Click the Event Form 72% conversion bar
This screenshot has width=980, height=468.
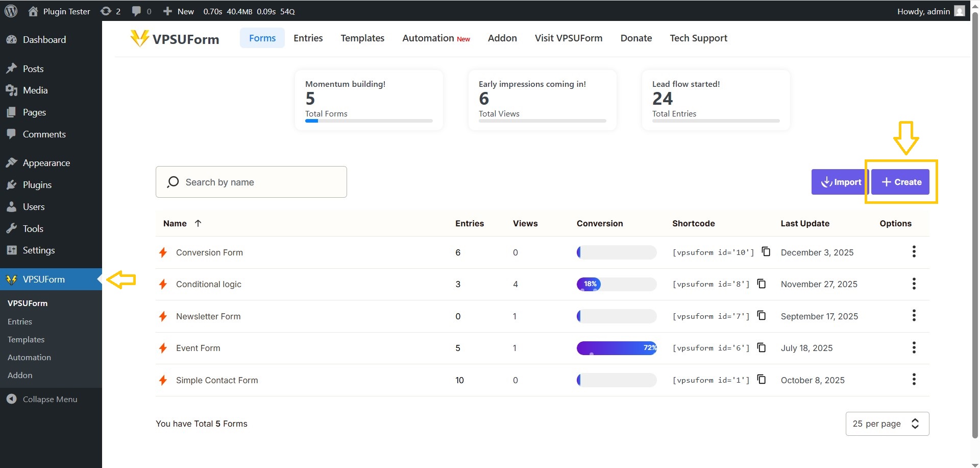click(x=616, y=348)
